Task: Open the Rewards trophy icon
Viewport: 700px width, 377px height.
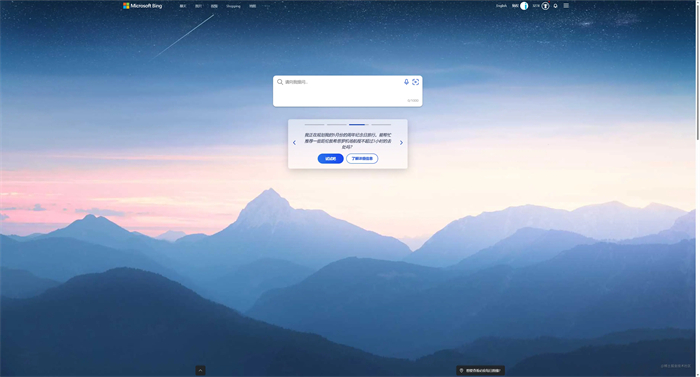Action: pos(545,6)
